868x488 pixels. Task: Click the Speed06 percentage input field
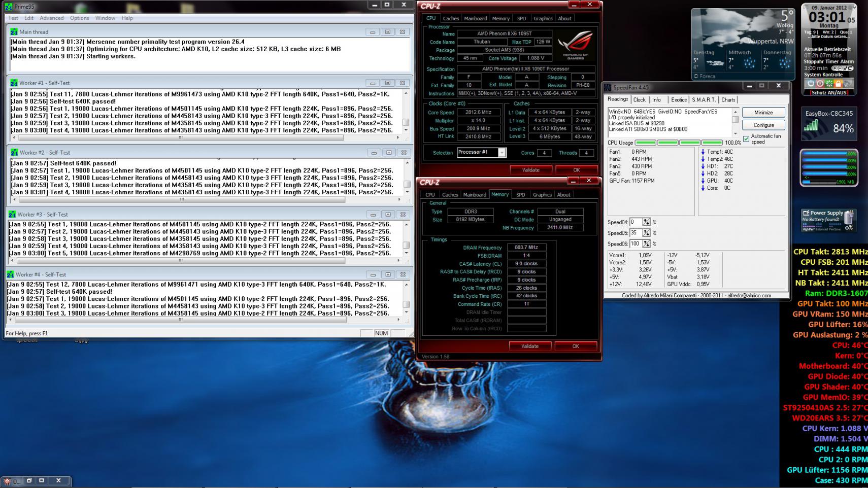(636, 243)
